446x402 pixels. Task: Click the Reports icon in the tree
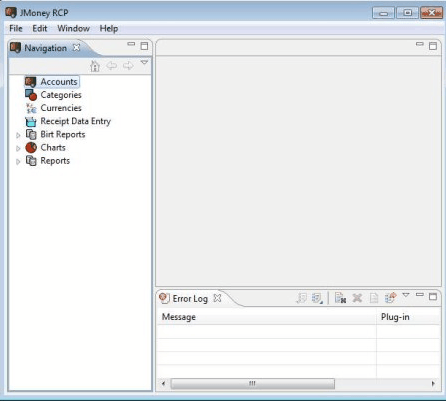[31, 161]
